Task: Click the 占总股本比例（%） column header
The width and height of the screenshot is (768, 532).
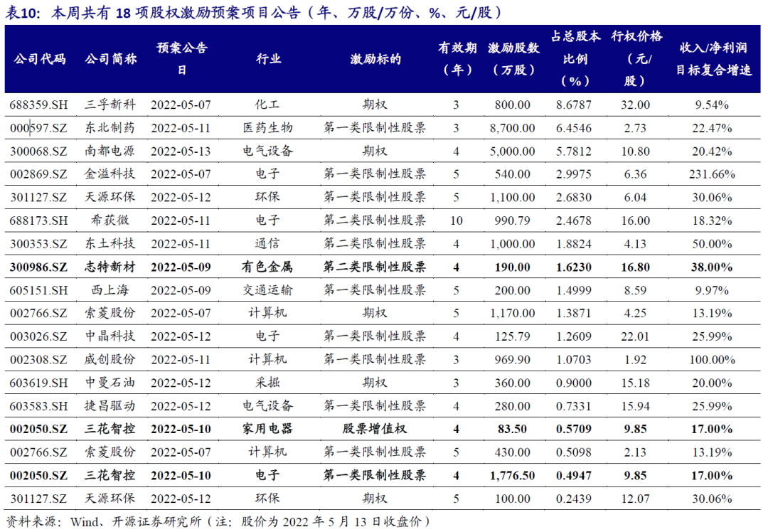Action: pos(575,59)
